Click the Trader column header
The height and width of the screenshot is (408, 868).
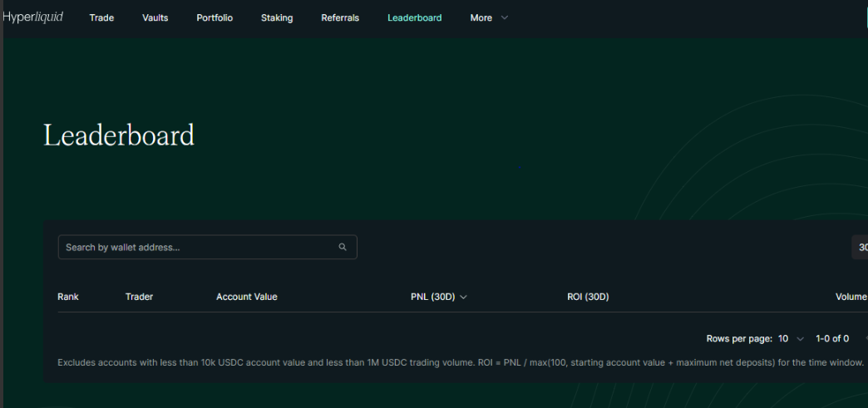pos(139,297)
